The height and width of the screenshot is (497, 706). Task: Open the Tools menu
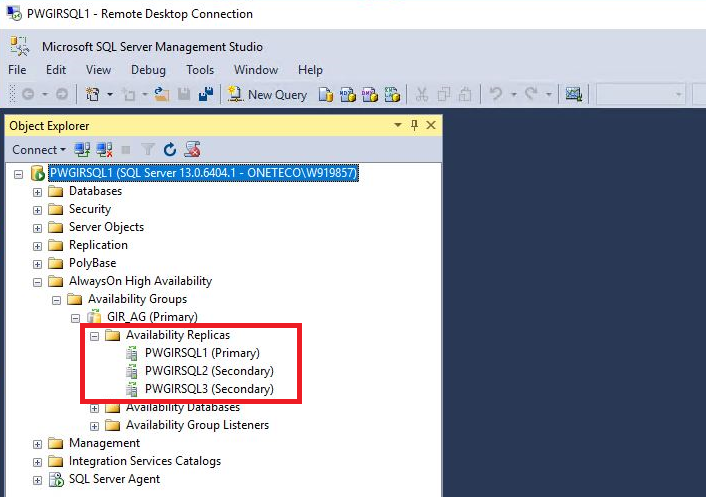coord(200,70)
